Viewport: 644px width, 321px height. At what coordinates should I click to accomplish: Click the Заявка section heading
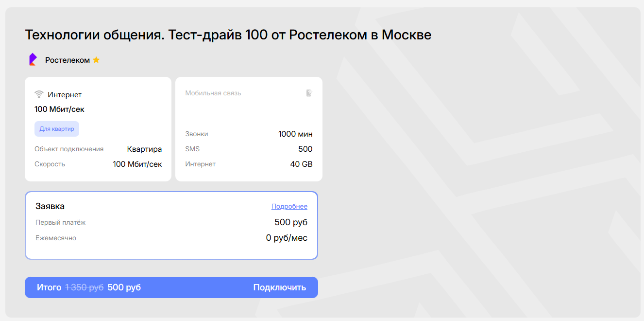click(x=50, y=206)
